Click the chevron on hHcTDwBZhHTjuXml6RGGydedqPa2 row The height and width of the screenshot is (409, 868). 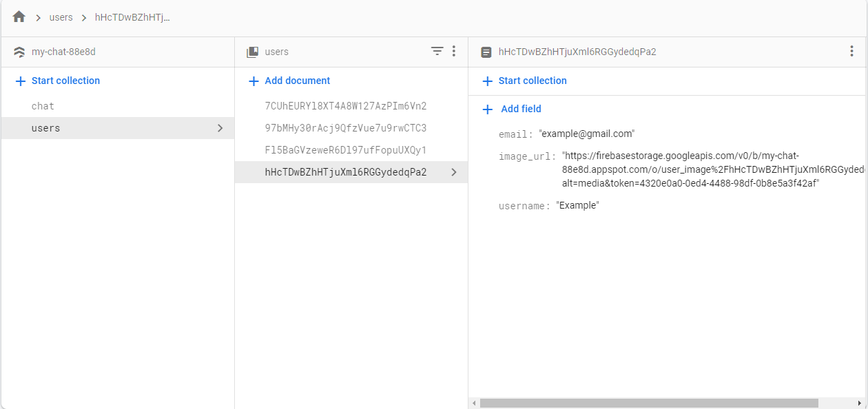coord(453,172)
